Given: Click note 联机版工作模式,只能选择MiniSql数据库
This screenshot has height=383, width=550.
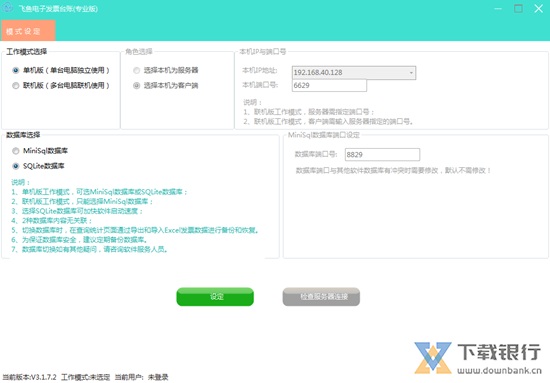Looking at the screenshot, I should tap(82, 202).
